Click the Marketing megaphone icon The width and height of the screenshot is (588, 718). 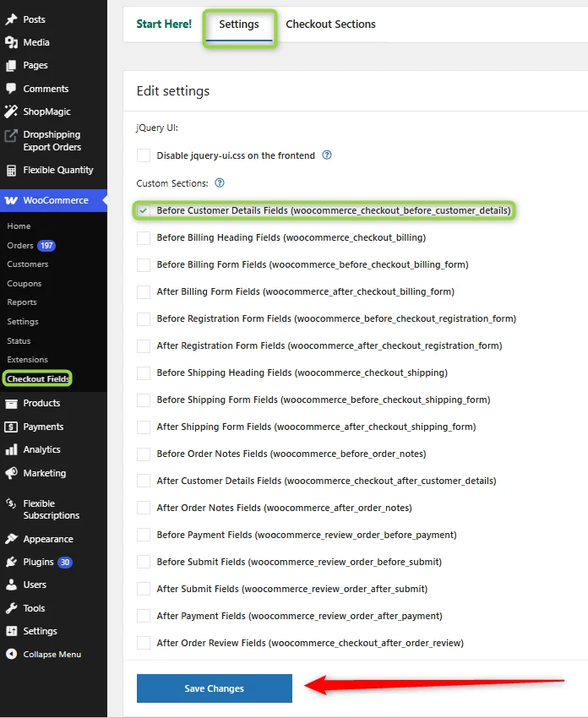pyautogui.click(x=11, y=473)
